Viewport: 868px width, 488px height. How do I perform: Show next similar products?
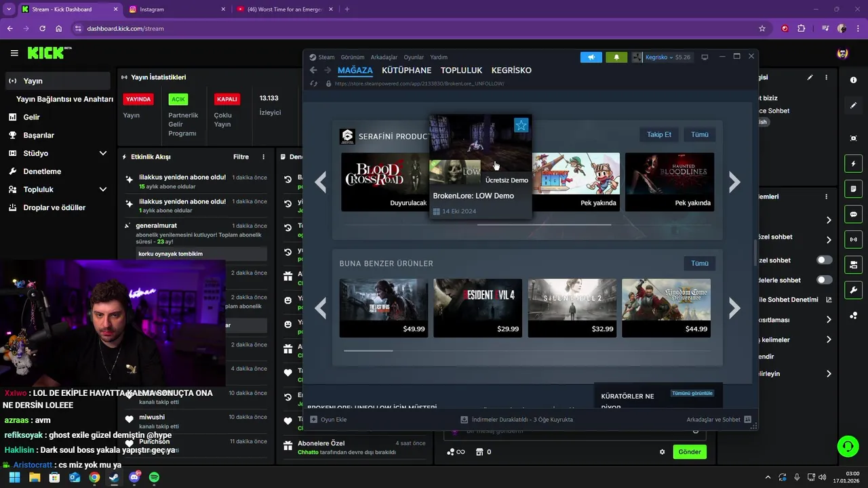pos(734,308)
